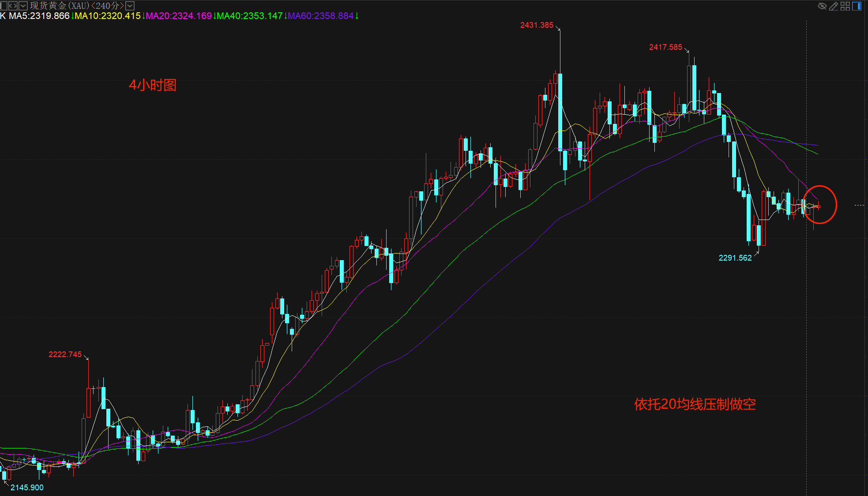Screen dimensions: 868x496
Task: Click the 现货黄金(XAU) symbol title
Action: pyautogui.click(x=60, y=6)
